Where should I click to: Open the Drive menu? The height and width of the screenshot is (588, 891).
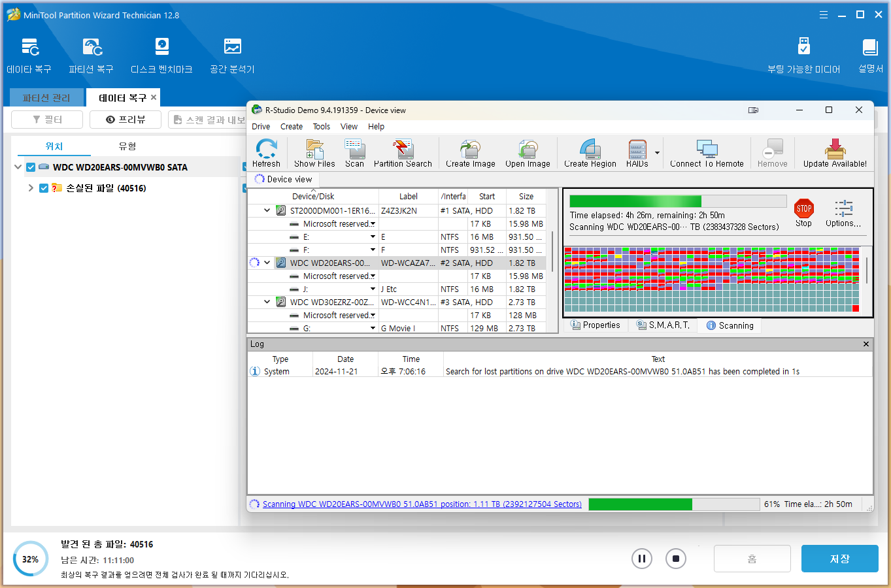(x=261, y=127)
